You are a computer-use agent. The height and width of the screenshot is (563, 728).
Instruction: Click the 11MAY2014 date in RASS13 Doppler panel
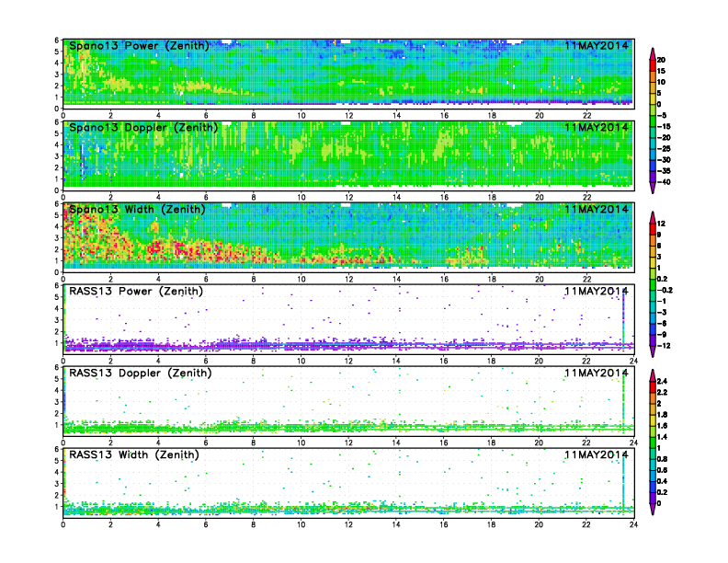click(597, 373)
